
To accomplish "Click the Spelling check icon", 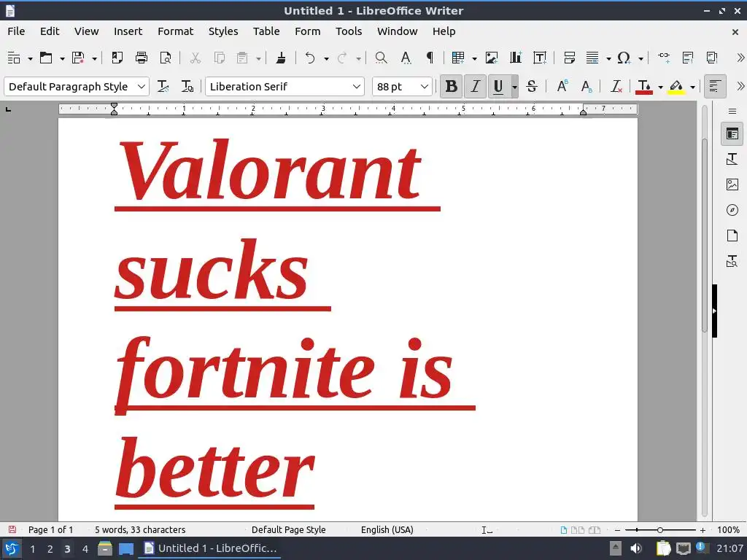I will pos(406,58).
